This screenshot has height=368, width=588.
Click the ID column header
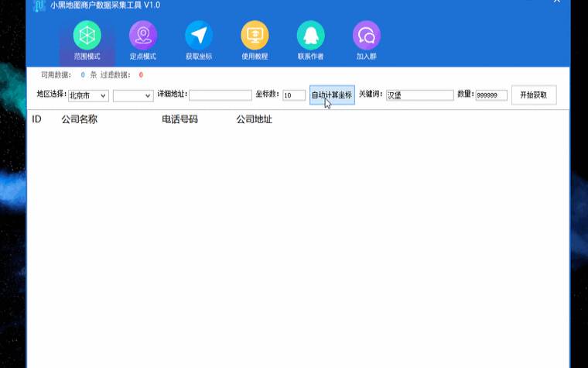click(x=37, y=119)
